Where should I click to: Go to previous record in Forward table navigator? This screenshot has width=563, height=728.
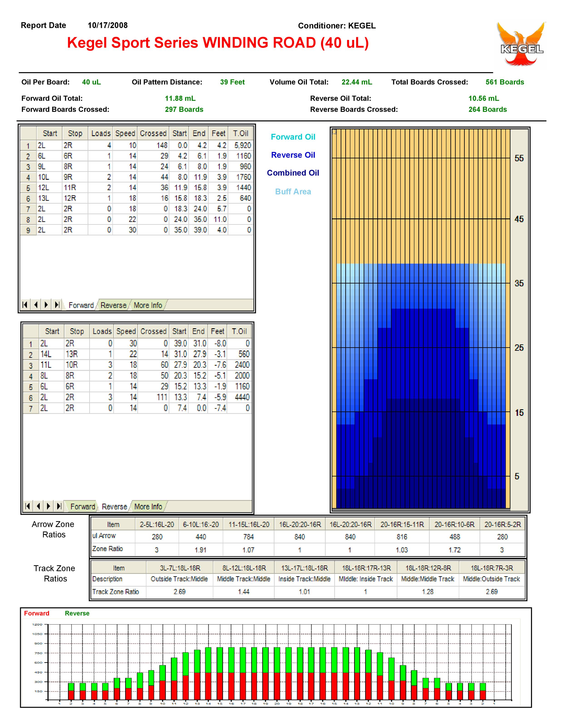pyautogui.click(x=35, y=304)
